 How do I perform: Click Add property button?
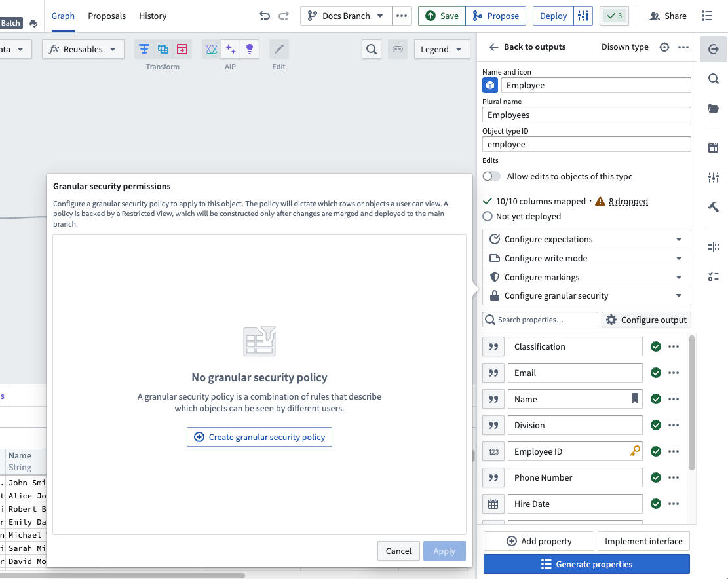(x=539, y=541)
